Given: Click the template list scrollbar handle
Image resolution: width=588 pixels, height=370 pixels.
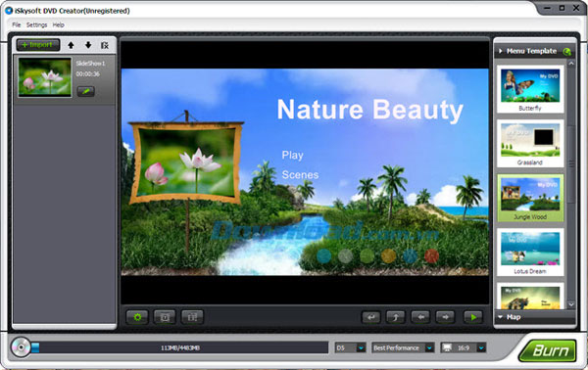Looking at the screenshot, I should [x=571, y=164].
